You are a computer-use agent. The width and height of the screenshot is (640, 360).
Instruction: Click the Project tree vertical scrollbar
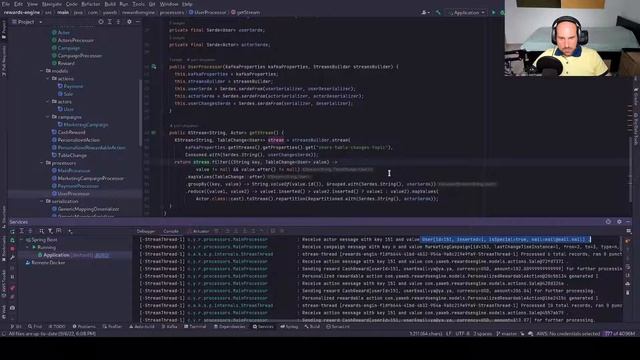click(141, 112)
